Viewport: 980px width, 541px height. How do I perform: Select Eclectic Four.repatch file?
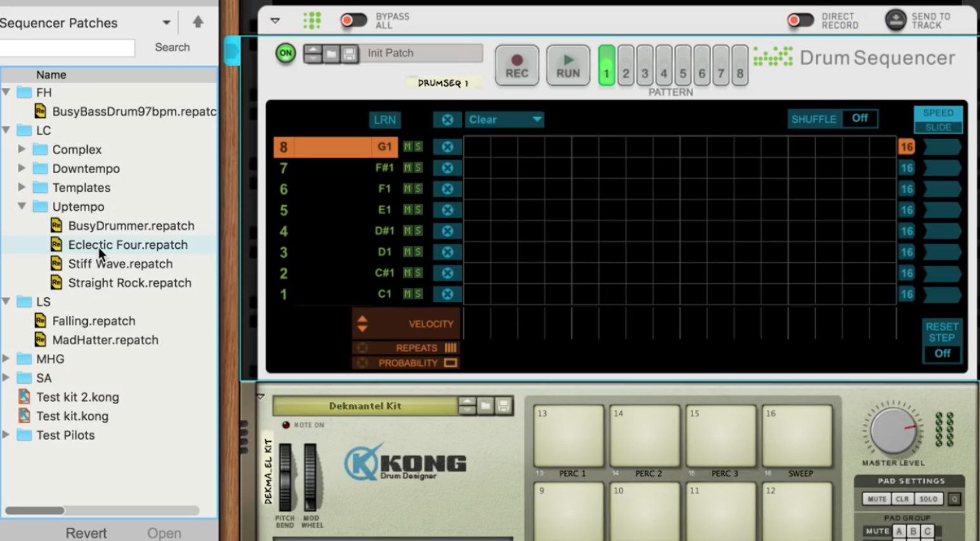click(x=128, y=245)
